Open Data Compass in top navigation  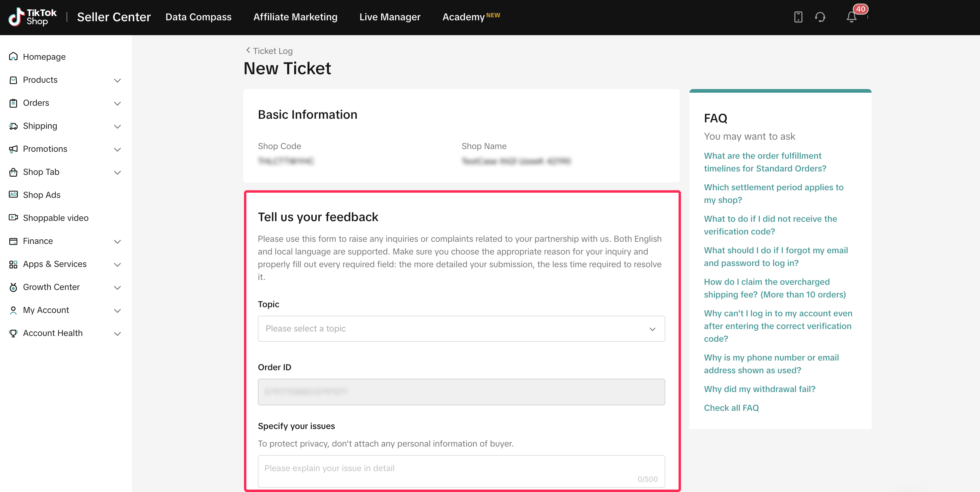198,17
